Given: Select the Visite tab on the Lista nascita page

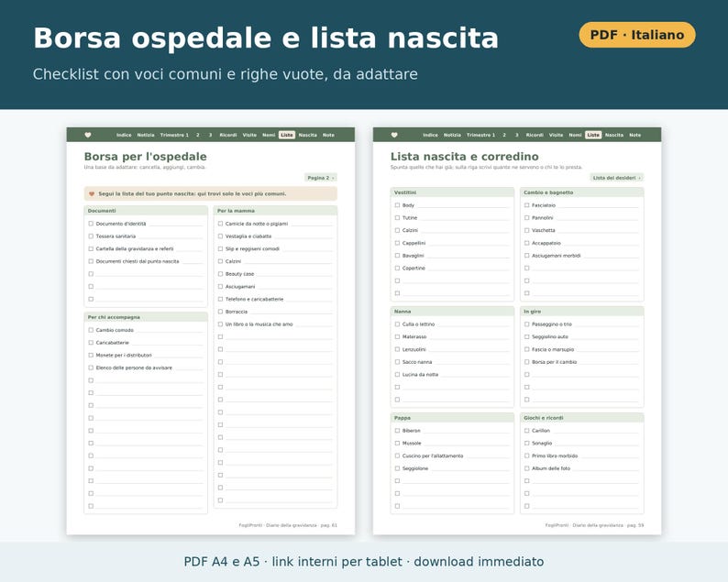Looking at the screenshot, I should coord(556,135).
